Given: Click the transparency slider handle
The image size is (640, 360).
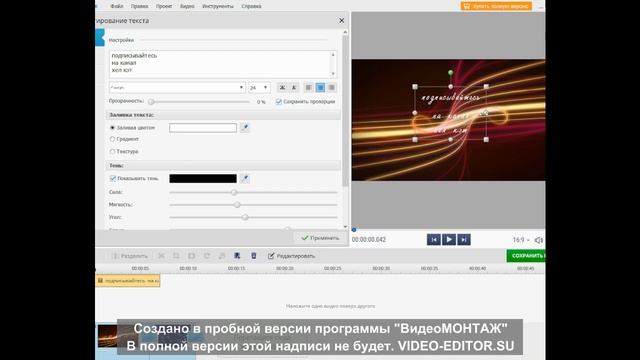Looking at the screenshot, I should coord(151,102).
